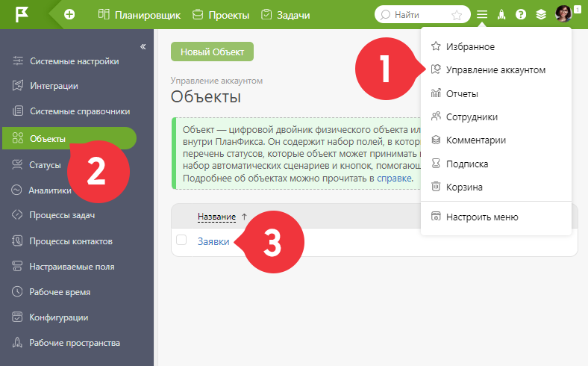This screenshot has height=366, width=588.
Task: Click the Настраиваемые поля fields icon
Action: 17,266
